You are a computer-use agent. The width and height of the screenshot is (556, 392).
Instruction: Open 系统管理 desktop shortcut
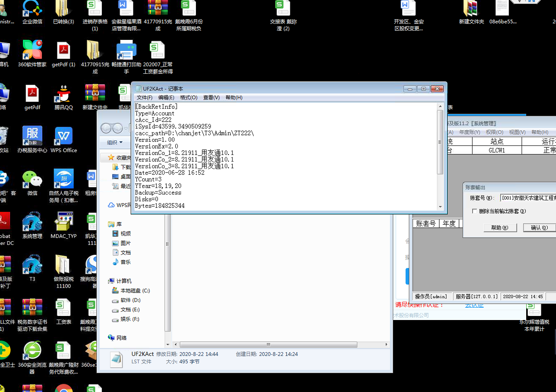[x=32, y=225]
